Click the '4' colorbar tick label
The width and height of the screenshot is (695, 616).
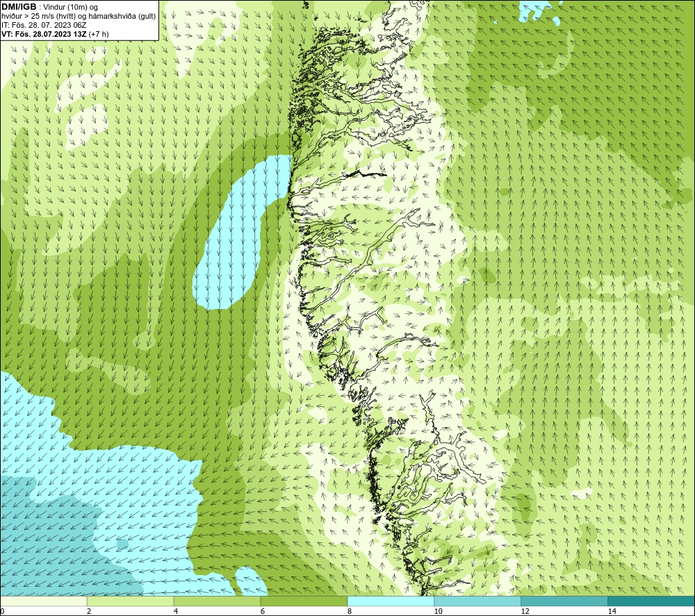click(176, 611)
